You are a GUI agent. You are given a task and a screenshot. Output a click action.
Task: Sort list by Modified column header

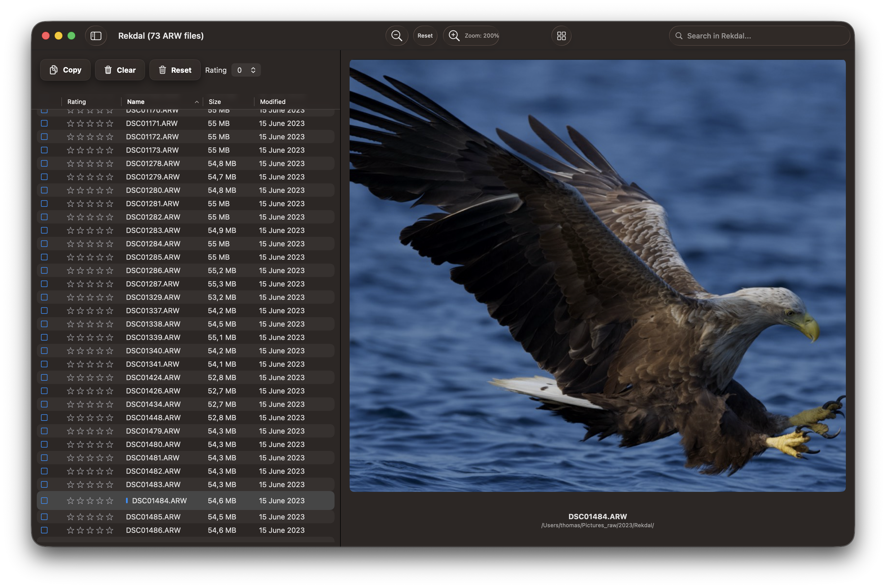pyautogui.click(x=273, y=102)
